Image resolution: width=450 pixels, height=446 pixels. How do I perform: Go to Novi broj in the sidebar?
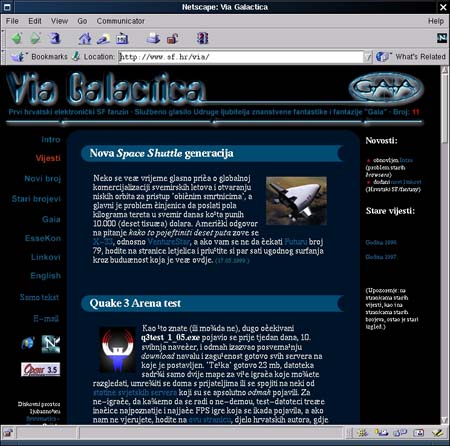point(43,179)
